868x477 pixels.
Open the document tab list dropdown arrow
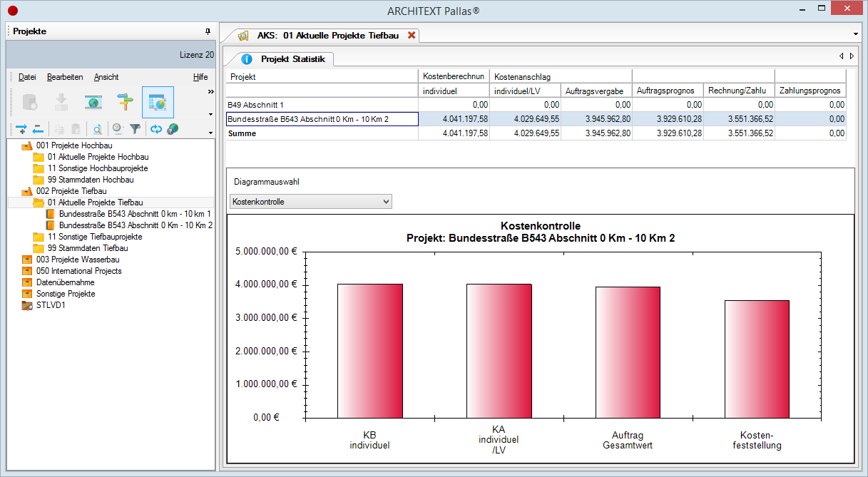[855, 34]
